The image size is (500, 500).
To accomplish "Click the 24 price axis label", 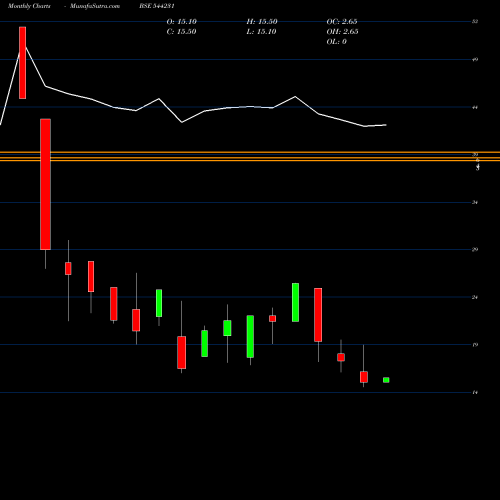I will point(475,297).
